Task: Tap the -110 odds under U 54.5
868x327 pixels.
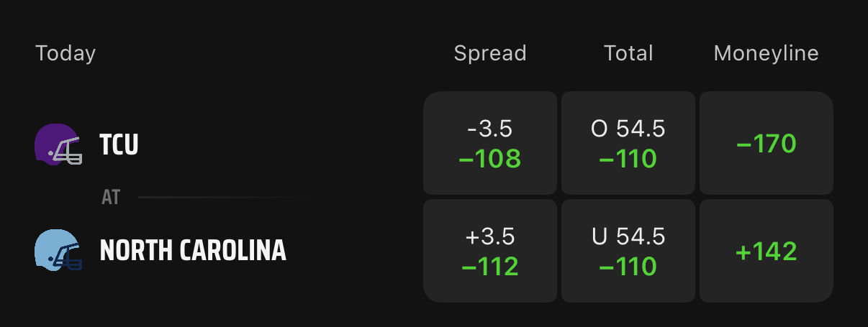Action: click(x=628, y=267)
